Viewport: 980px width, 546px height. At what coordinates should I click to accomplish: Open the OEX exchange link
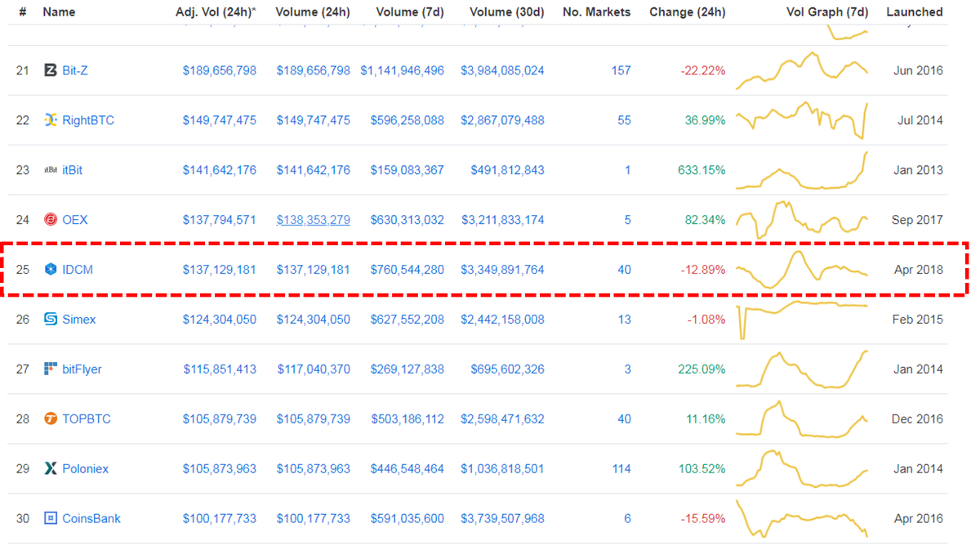tap(75, 220)
